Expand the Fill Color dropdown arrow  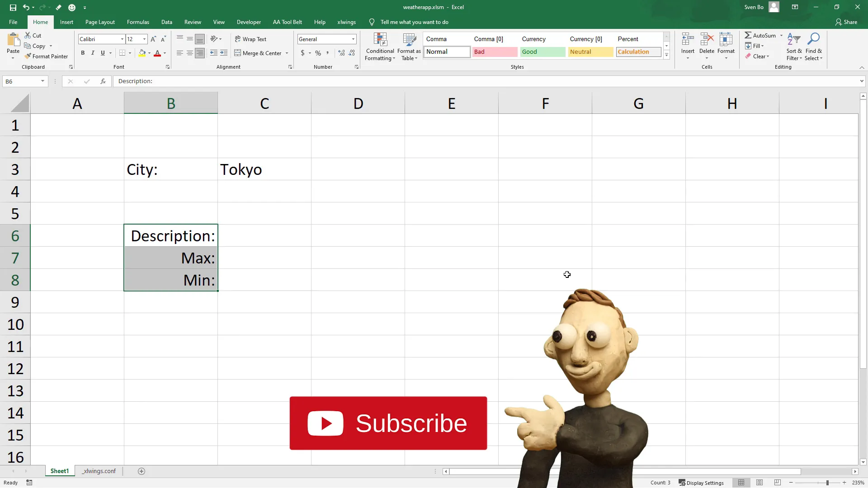[150, 53]
